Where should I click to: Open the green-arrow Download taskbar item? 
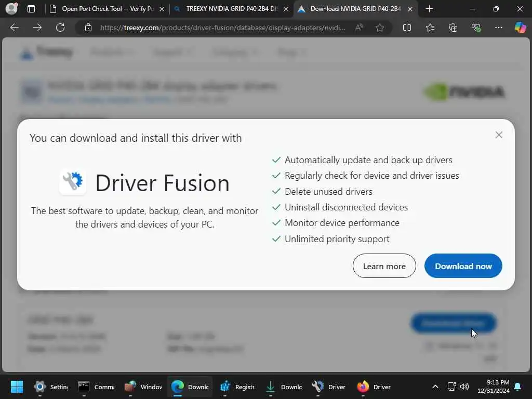click(x=283, y=387)
